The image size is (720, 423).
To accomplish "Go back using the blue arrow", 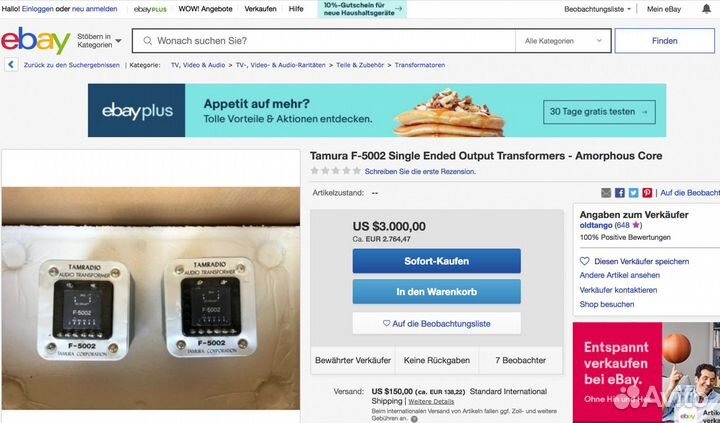I will (11, 65).
